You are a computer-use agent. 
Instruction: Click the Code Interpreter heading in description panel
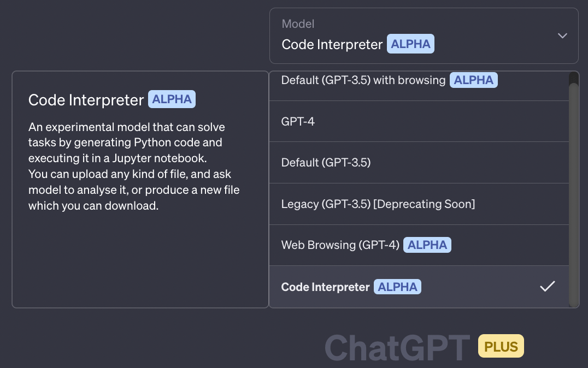click(87, 99)
